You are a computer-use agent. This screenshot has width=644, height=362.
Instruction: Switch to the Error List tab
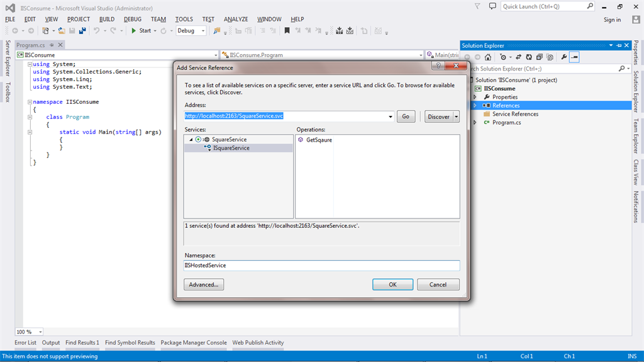(x=25, y=342)
